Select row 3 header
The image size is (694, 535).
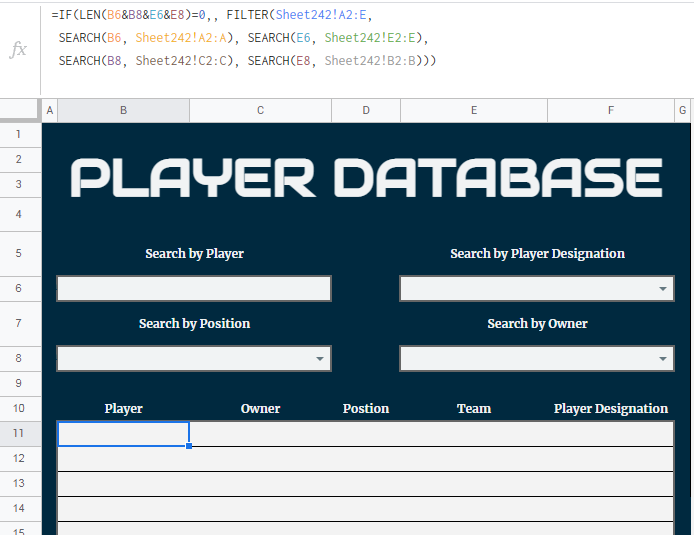[19, 185]
